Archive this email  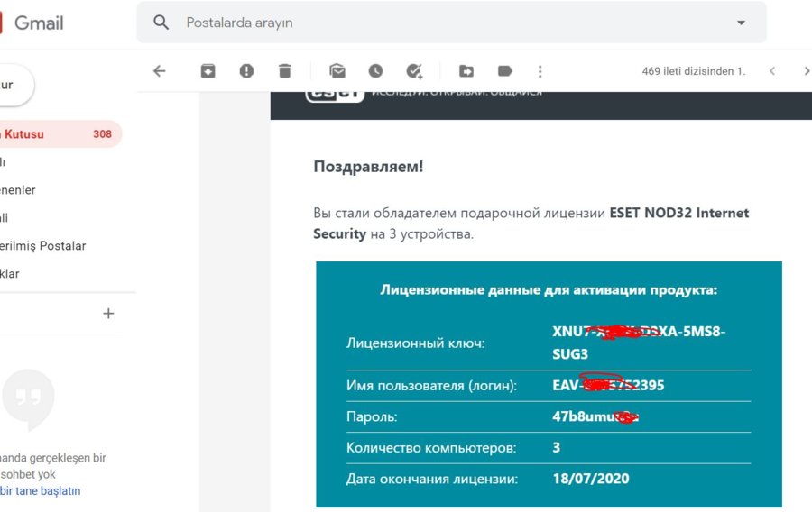(x=208, y=71)
